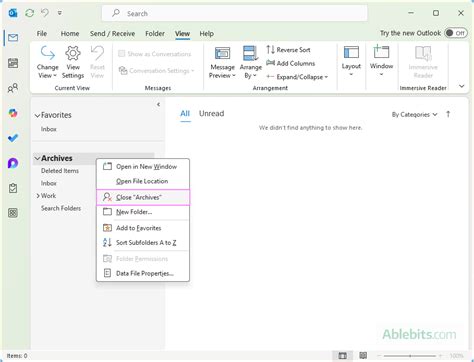Screen dimensions: 474x362
Task: Open Expand/Collapse dropdown
Action: pos(297,77)
